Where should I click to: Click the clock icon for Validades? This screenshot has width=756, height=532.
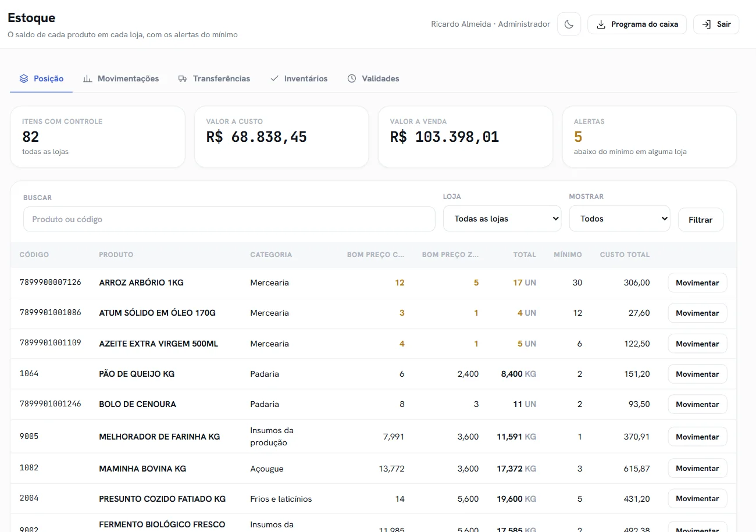point(352,78)
